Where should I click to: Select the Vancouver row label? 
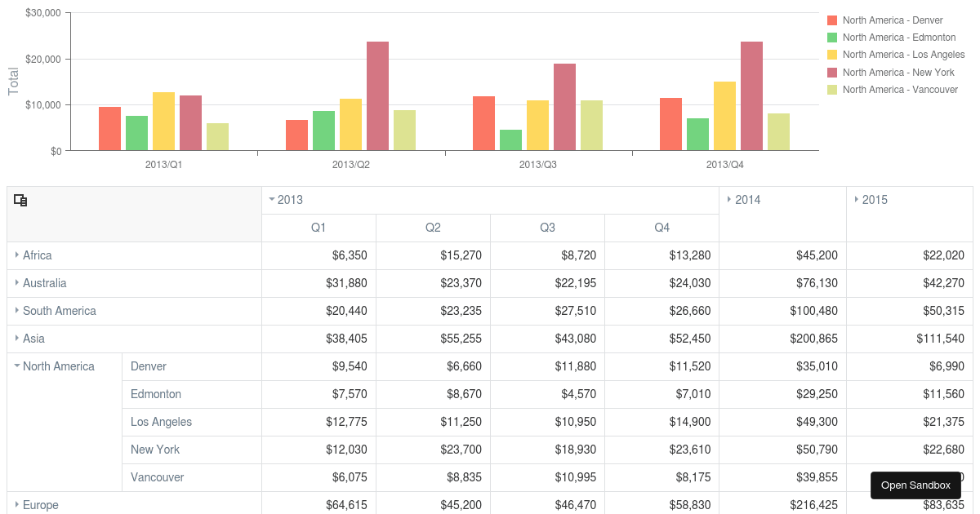coord(157,477)
